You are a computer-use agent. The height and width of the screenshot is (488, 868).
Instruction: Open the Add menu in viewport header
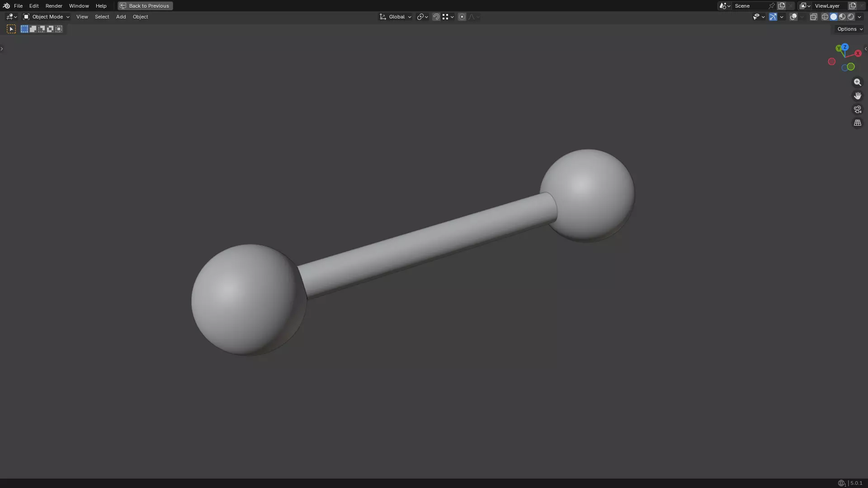tap(121, 17)
